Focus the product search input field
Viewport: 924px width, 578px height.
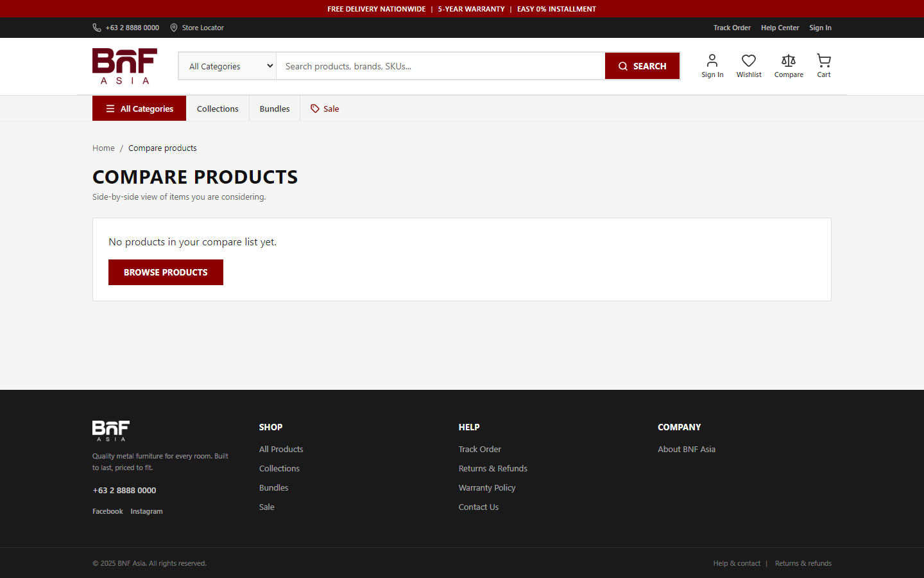pos(441,66)
